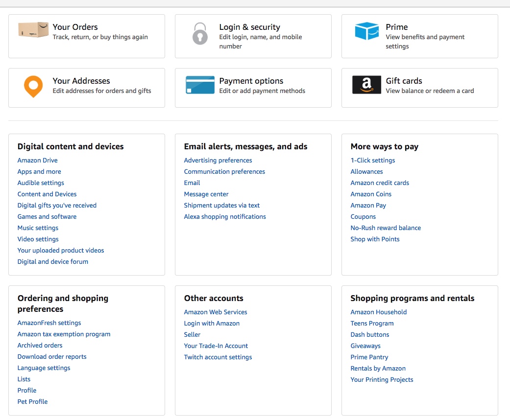510x420 pixels.
Task: View Amazon credit cards
Action: click(x=380, y=183)
